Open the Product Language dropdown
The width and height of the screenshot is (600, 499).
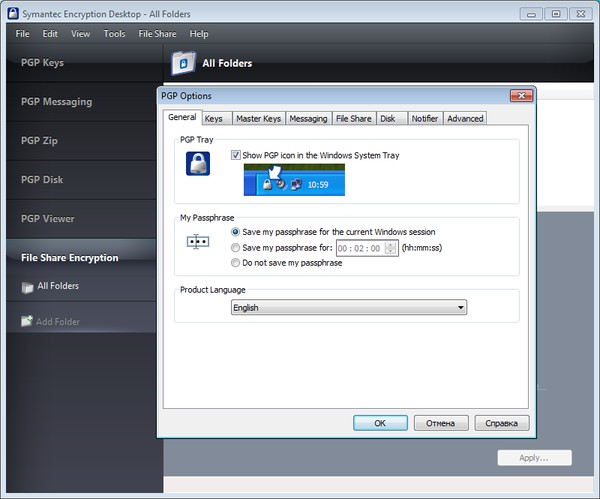(349, 308)
